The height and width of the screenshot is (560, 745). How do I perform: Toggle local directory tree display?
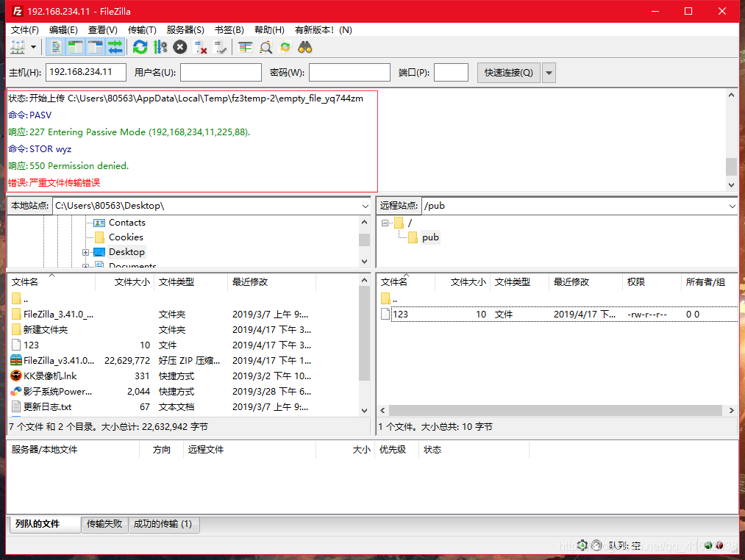(x=76, y=47)
